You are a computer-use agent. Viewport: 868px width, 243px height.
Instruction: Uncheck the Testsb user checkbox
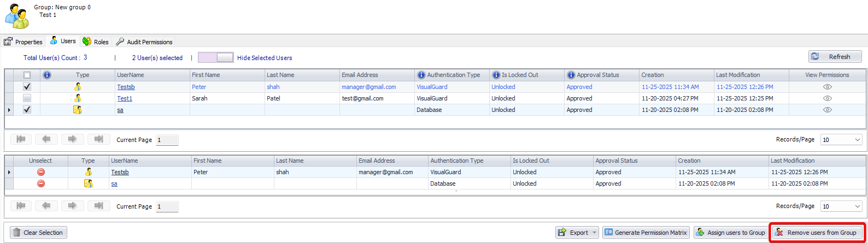27,86
